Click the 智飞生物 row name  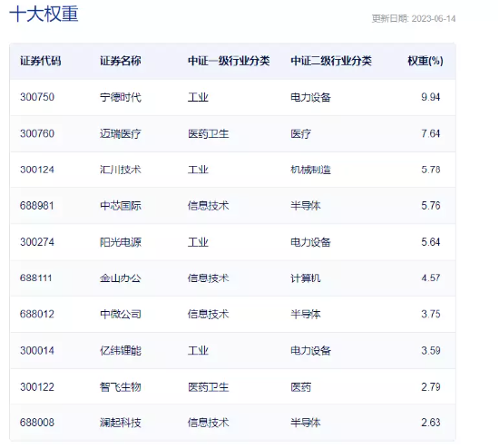tap(121, 387)
